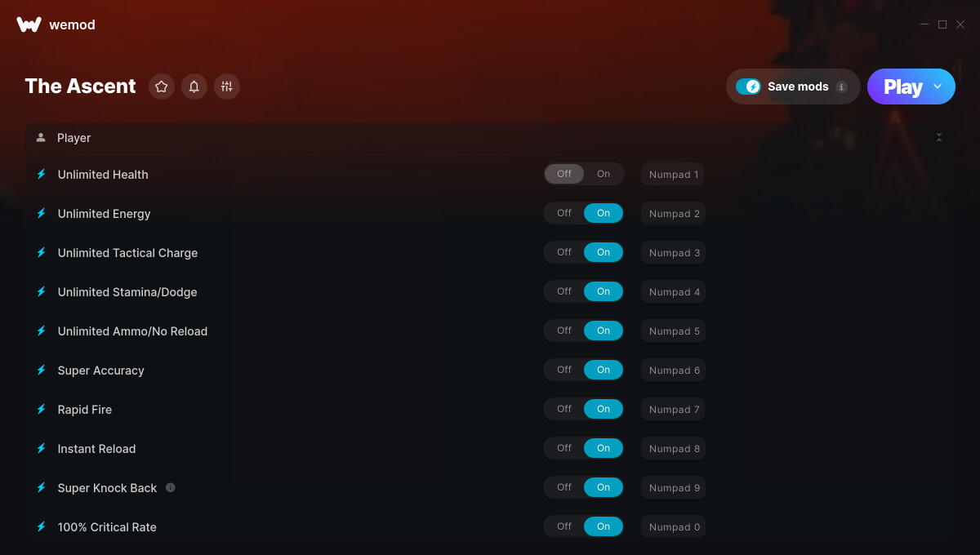Screen dimensions: 980x555
Task: Click the Player section header
Action: 490,138
